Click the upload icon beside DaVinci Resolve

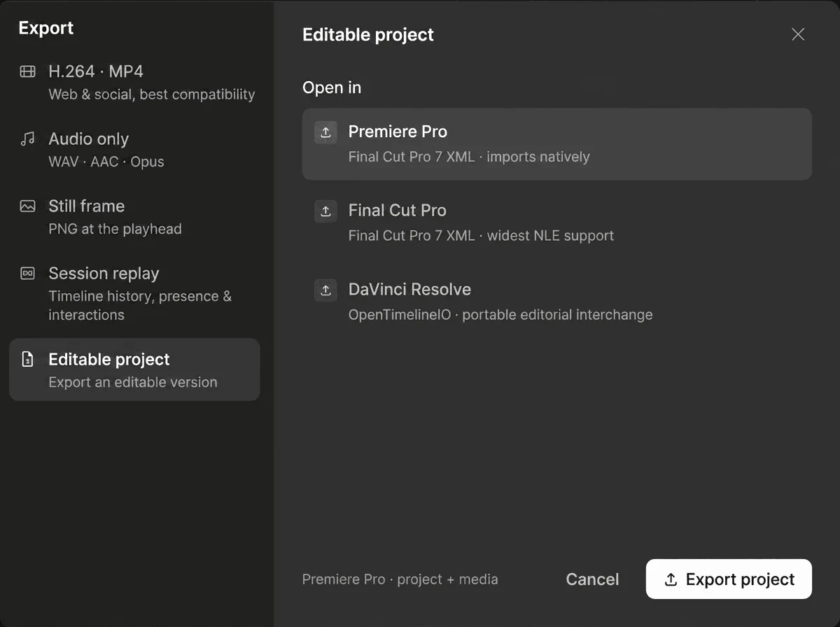(325, 290)
